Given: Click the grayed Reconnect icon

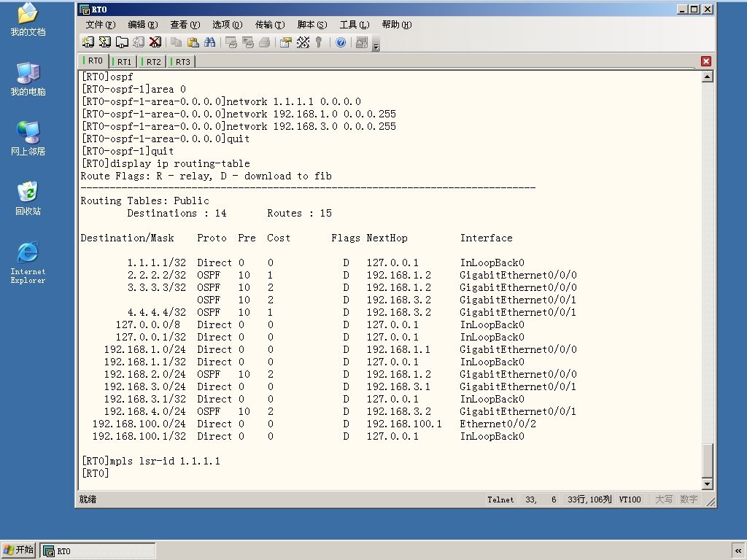Looking at the screenshot, I should (139, 42).
